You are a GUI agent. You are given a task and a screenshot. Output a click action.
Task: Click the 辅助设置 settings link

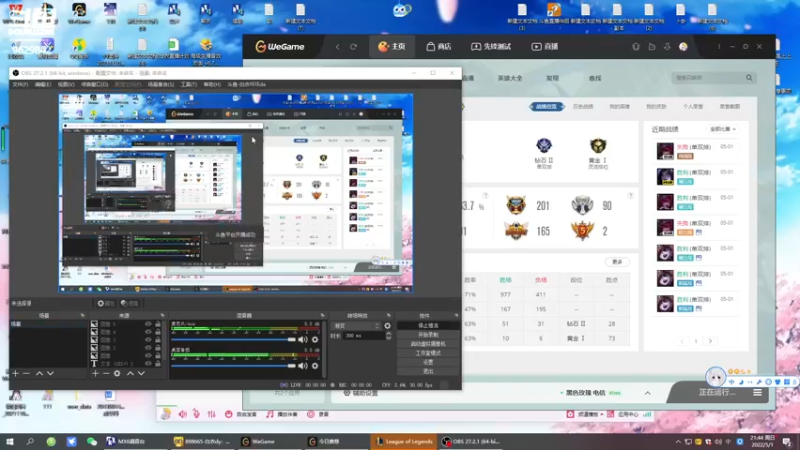pos(361,393)
